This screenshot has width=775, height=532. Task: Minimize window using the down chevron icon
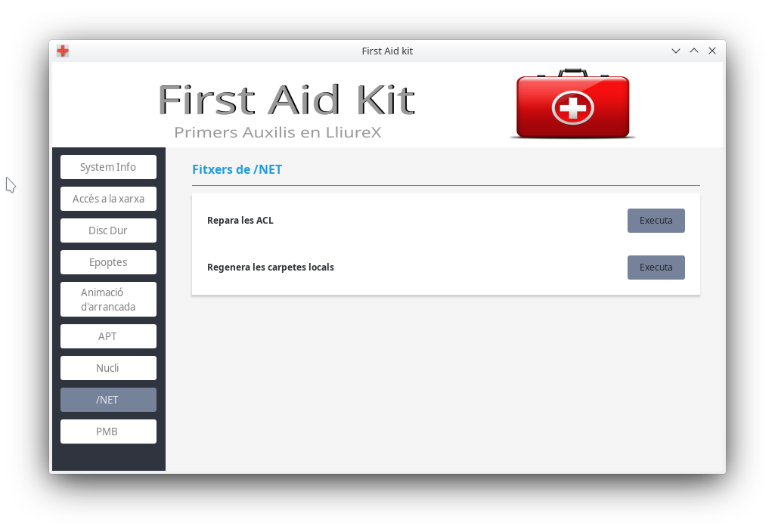676,51
